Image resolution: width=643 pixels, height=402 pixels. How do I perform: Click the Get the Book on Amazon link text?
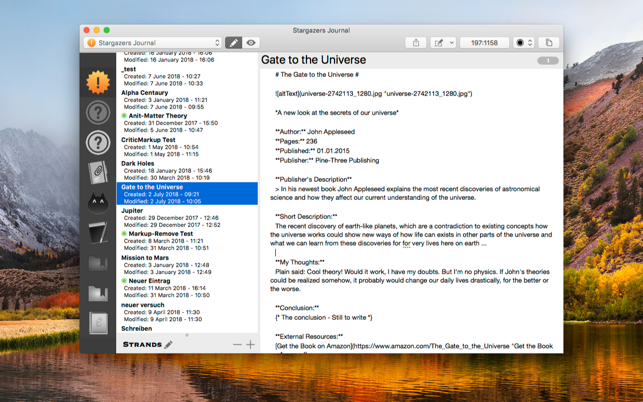313,346
